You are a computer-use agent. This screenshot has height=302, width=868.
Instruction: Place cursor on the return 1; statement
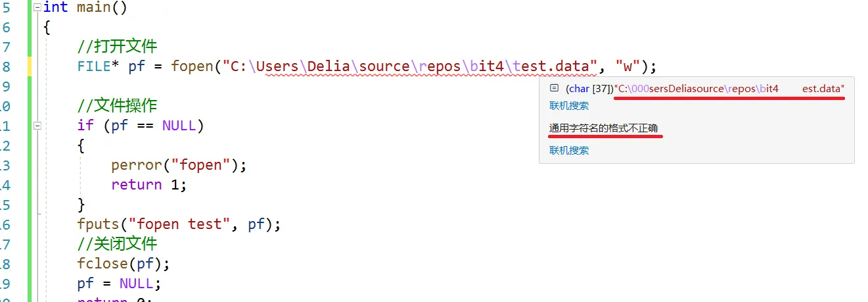148,184
